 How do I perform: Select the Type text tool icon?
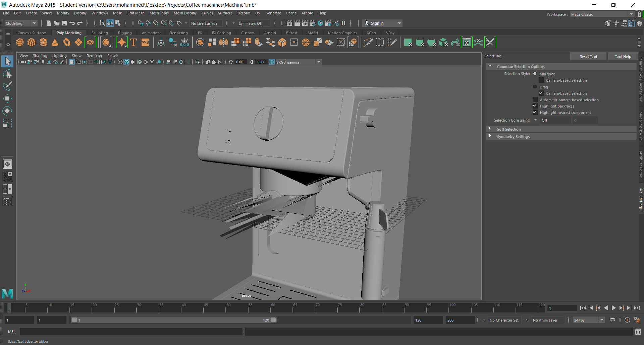pos(133,43)
